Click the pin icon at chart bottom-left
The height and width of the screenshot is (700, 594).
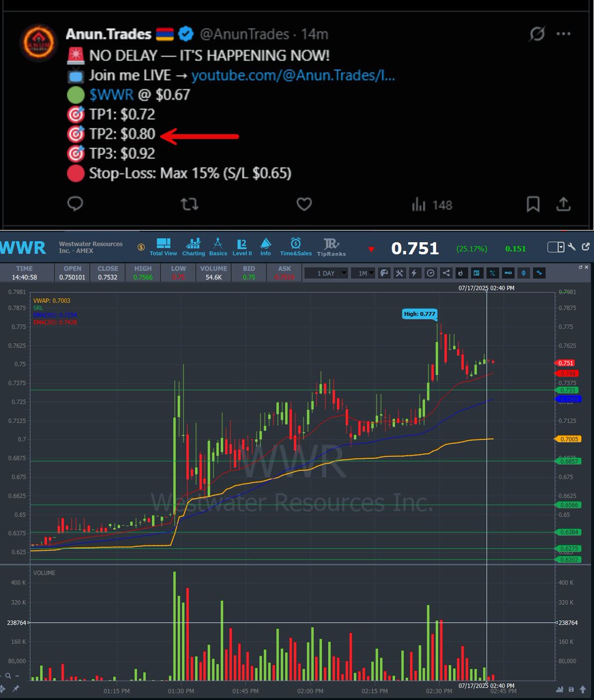coord(16,689)
